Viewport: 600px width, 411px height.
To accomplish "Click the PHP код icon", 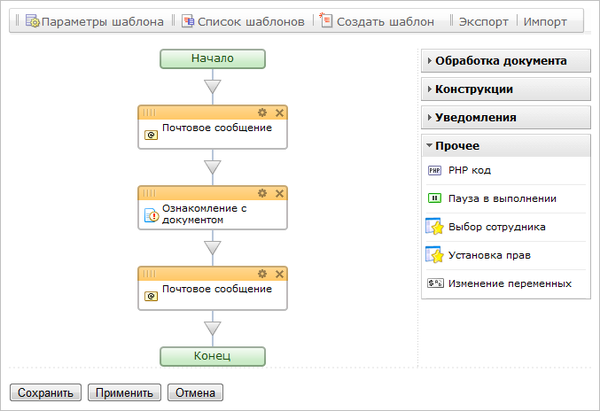I will coord(435,170).
